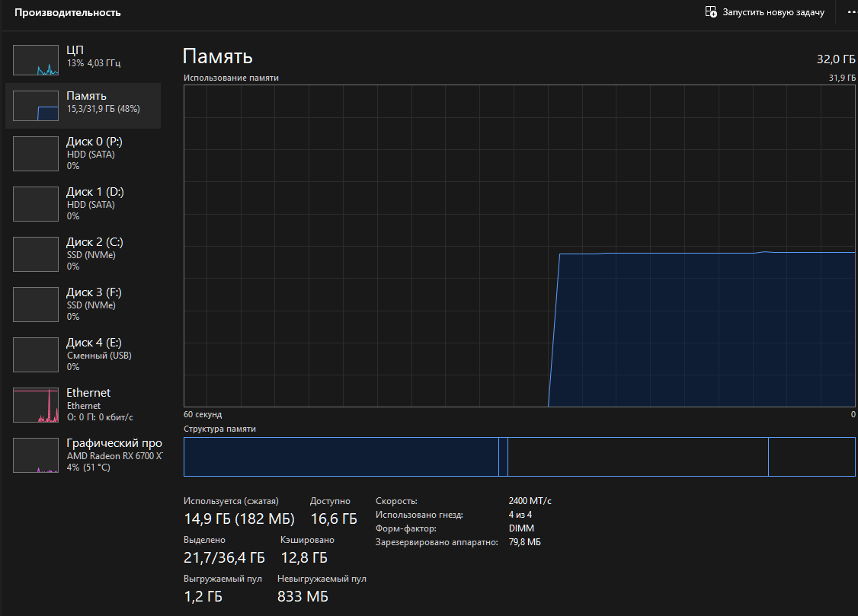Click the '4 из 4' slots used value
The width and height of the screenshot is (858, 616).
pos(520,514)
